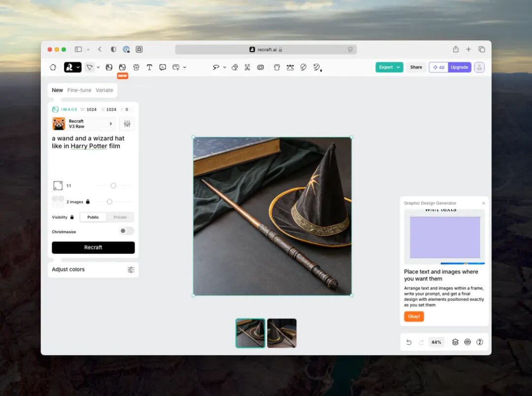Open the comment bubble tool
The height and width of the screenshot is (396, 532).
(x=163, y=67)
